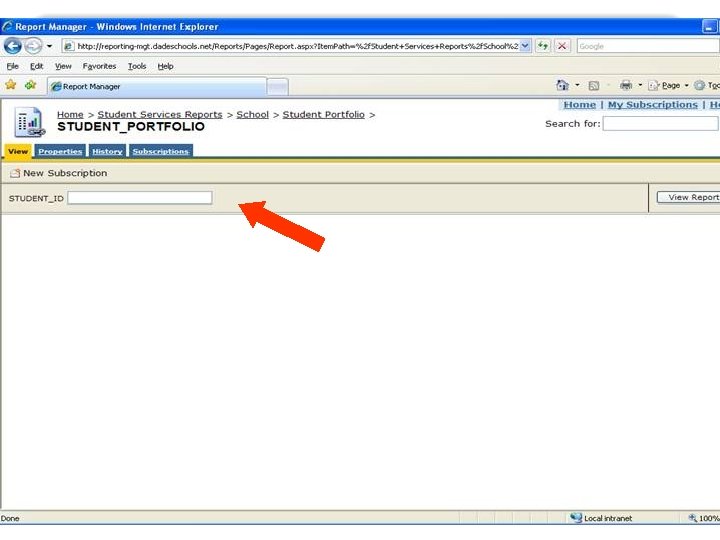Open the View menu in menu bar
This screenshot has width=720, height=540.
63,66
